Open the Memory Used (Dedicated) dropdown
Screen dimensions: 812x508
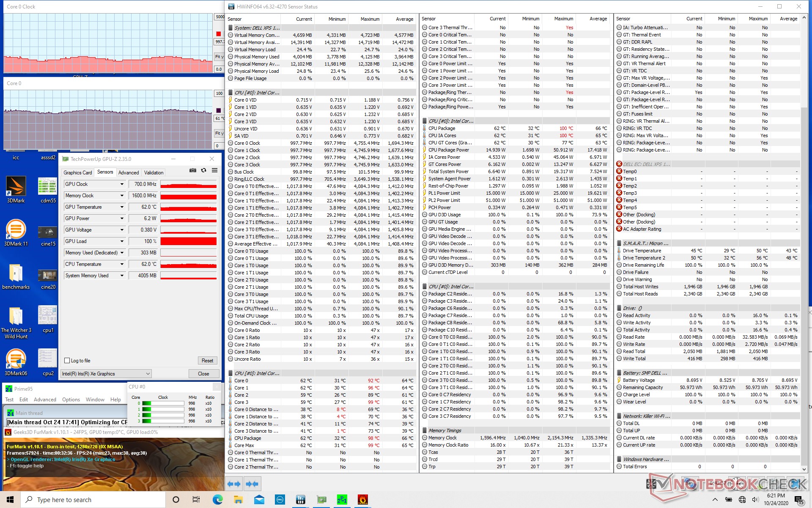122,253
